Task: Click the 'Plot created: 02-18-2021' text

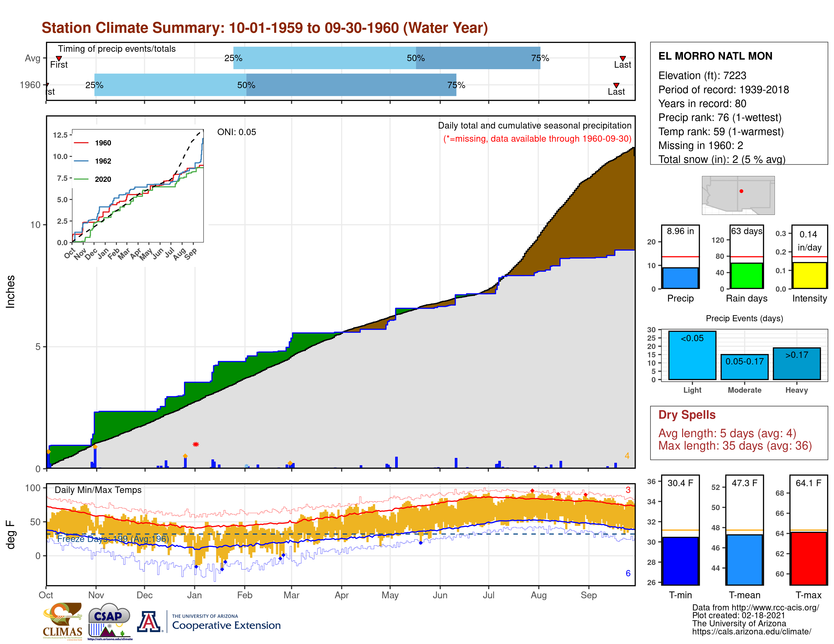Action: (x=738, y=616)
